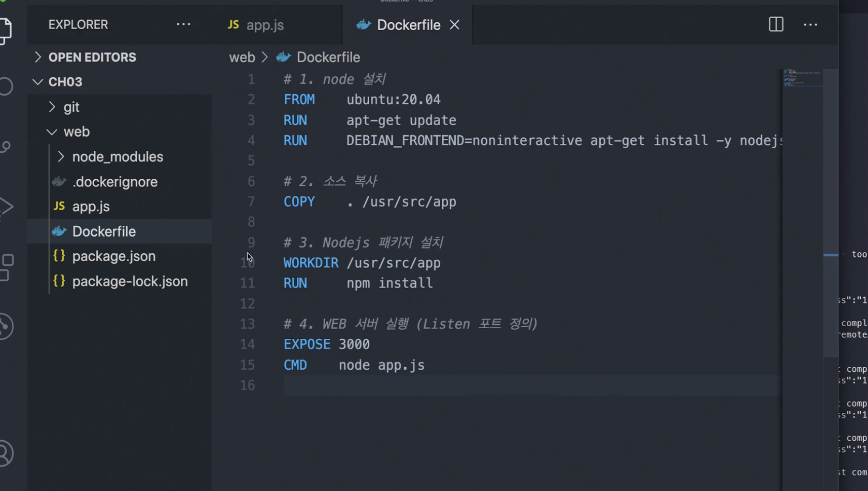Click the JS icon on app.js tab

click(234, 25)
